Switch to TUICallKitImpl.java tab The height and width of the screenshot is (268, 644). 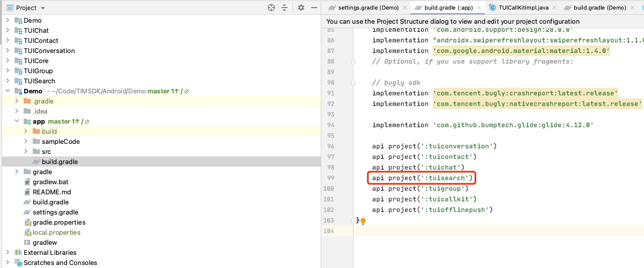pyautogui.click(x=522, y=8)
